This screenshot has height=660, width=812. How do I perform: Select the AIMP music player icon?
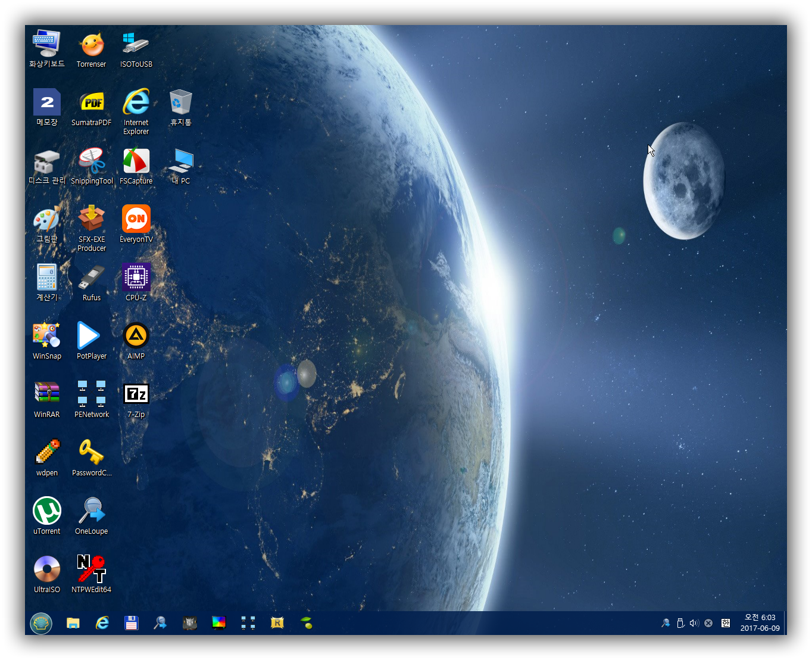[136, 340]
